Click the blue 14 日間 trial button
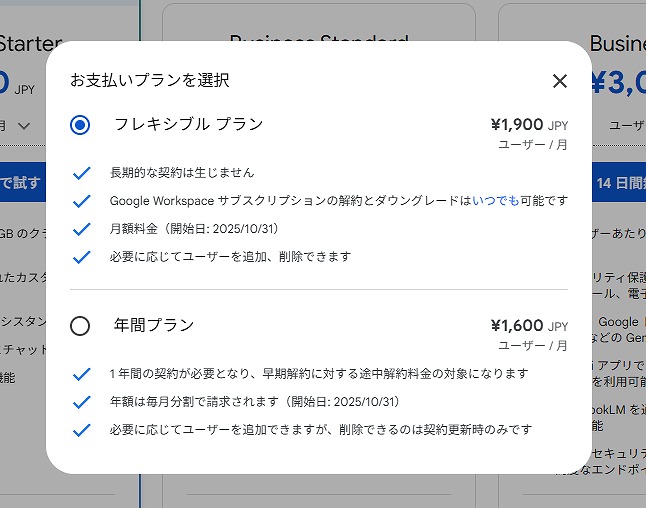 tap(620, 183)
